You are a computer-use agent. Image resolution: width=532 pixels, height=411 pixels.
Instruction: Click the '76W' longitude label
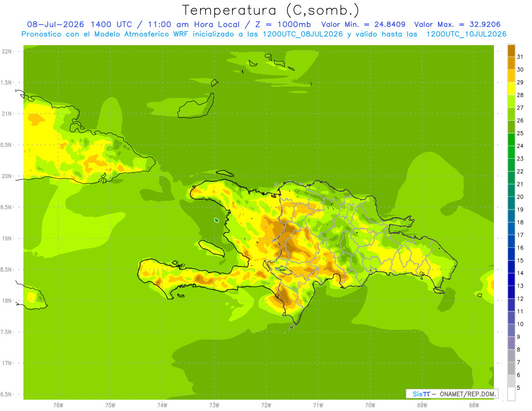(x=58, y=405)
